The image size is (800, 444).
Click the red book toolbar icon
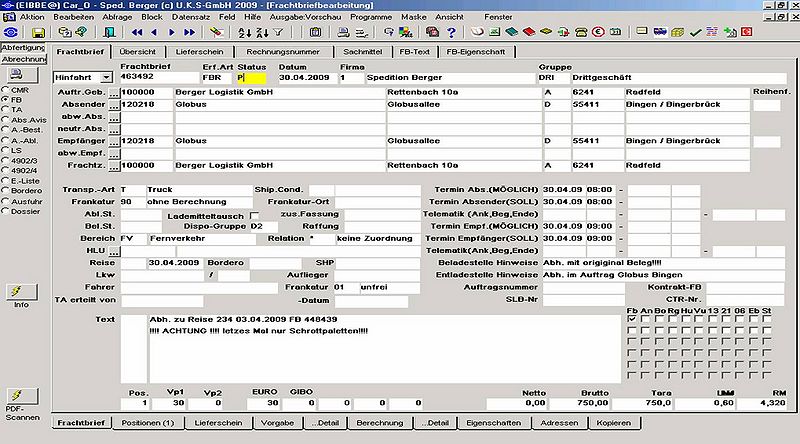click(529, 32)
